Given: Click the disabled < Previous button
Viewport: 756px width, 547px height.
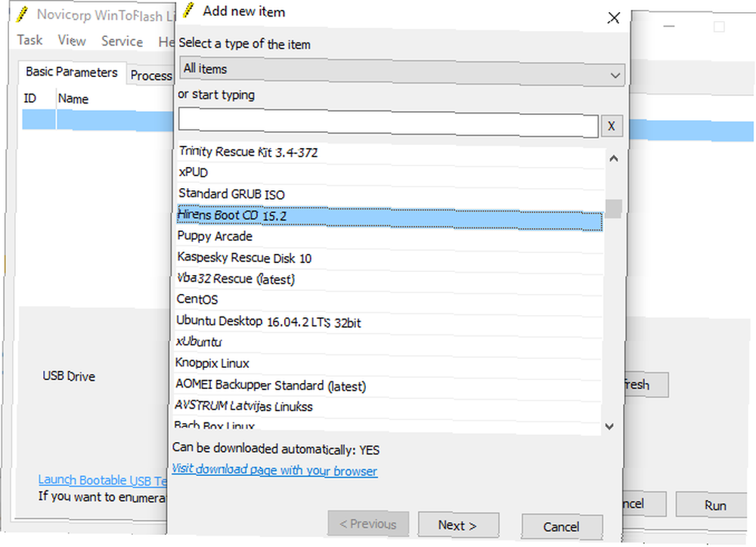Looking at the screenshot, I should pyautogui.click(x=368, y=524).
